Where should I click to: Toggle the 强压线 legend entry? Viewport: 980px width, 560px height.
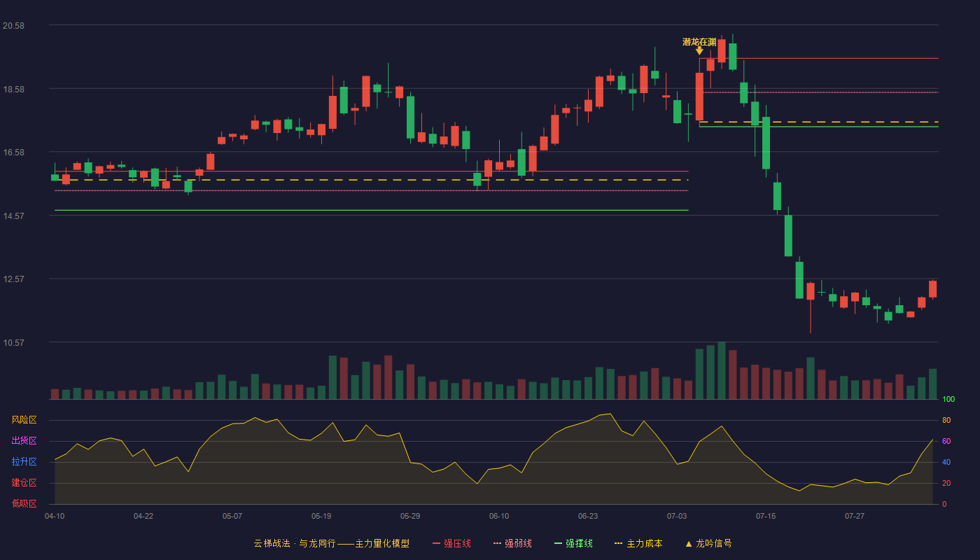point(451,543)
